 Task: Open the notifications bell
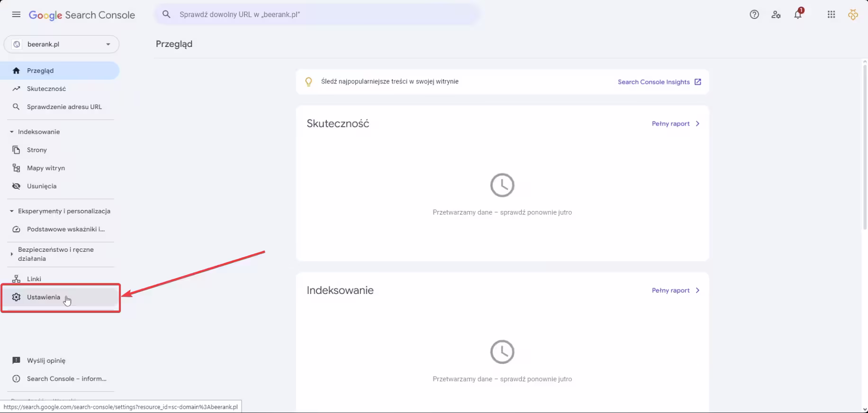coord(798,15)
